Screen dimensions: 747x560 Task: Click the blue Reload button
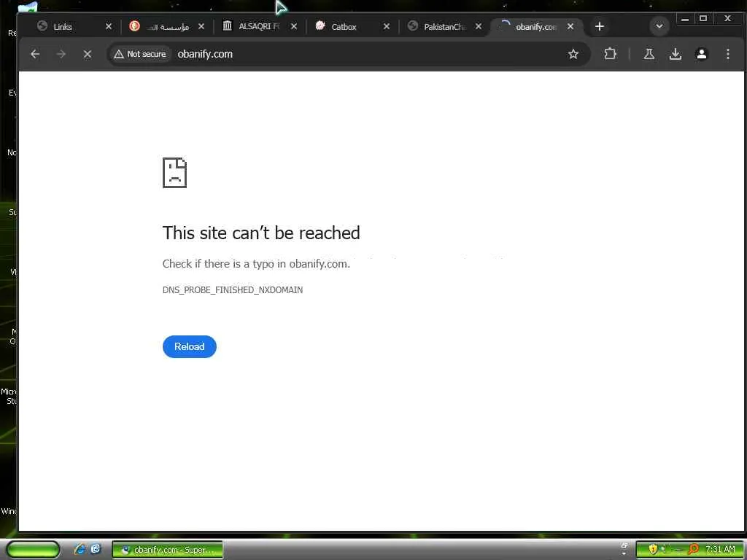coord(190,346)
